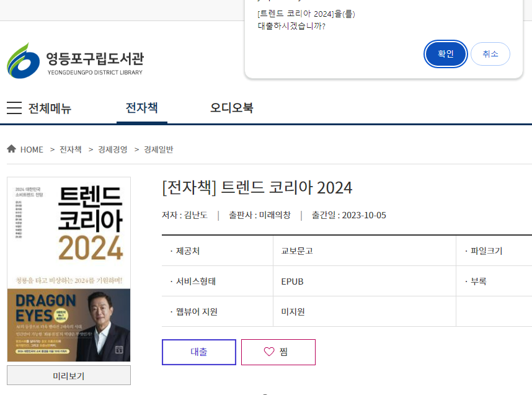Select the book title 트렌드 코리아 2024 heading
532x395 pixels.
257,188
